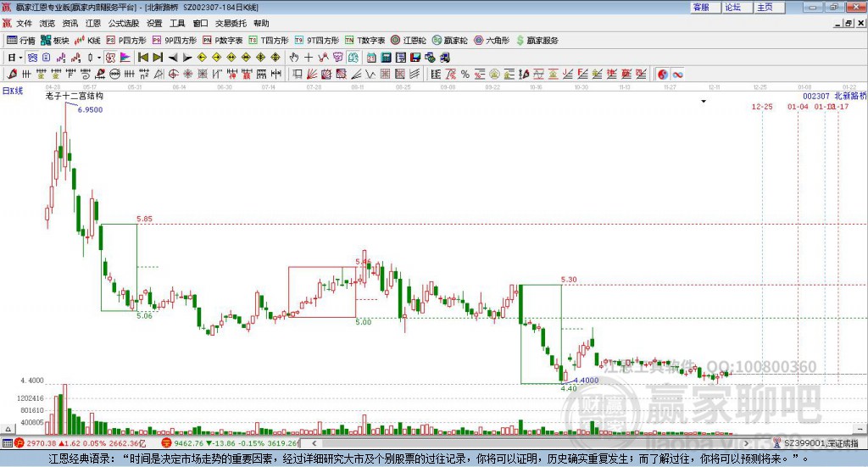This screenshot has width=868, height=467.
Task: Click the 老子十二宫结构 label
Action: click(75, 96)
